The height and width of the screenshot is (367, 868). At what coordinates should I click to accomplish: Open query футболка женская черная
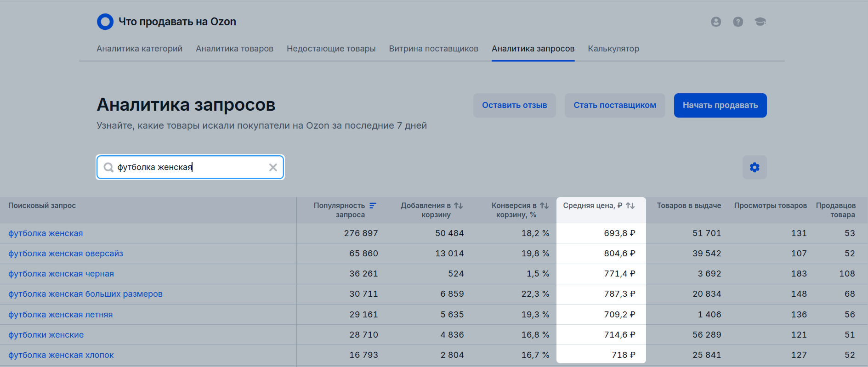click(61, 274)
